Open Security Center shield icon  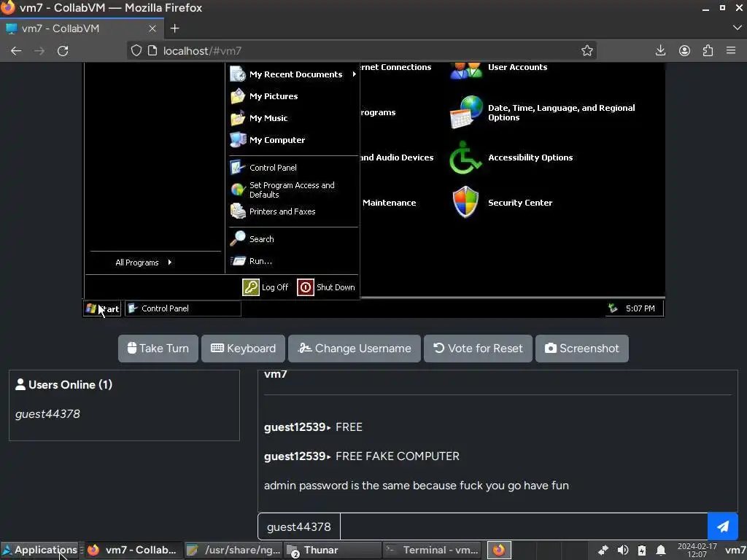pos(465,202)
